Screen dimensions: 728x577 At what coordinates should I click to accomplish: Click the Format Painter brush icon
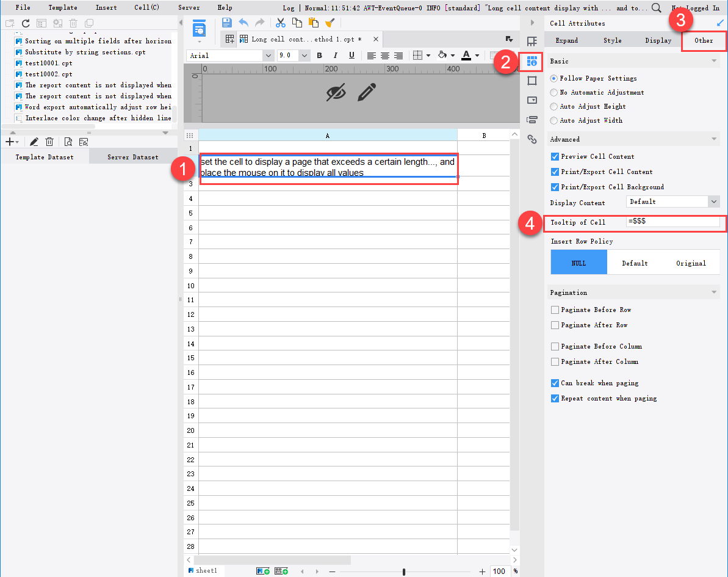tap(330, 23)
